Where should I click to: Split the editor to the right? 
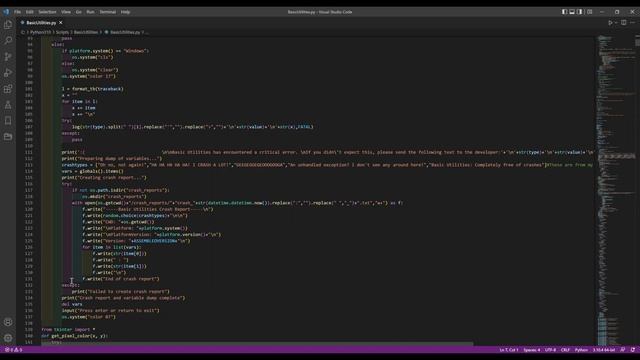(624, 23)
